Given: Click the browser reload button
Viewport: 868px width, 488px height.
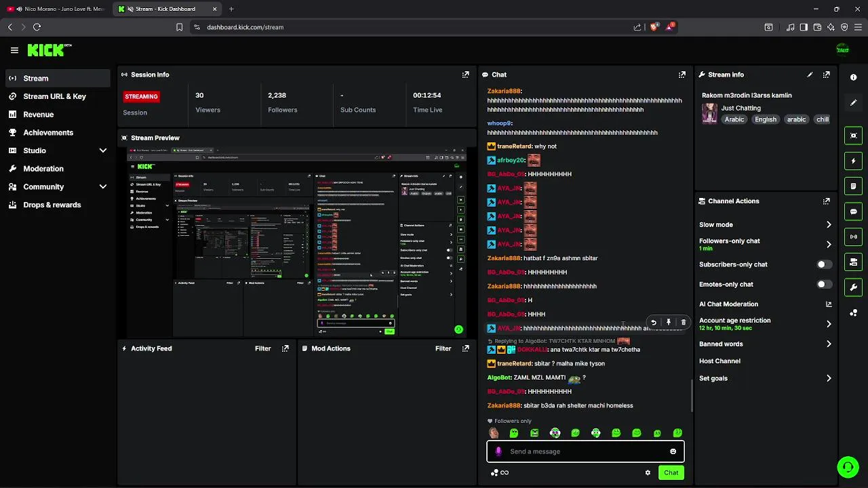Looking at the screenshot, I should 37,27.
